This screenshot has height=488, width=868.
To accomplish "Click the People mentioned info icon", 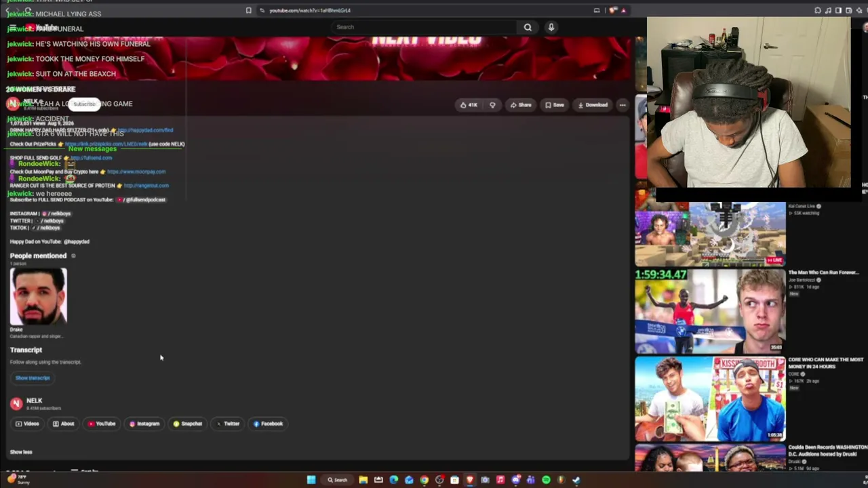I will coord(73,256).
